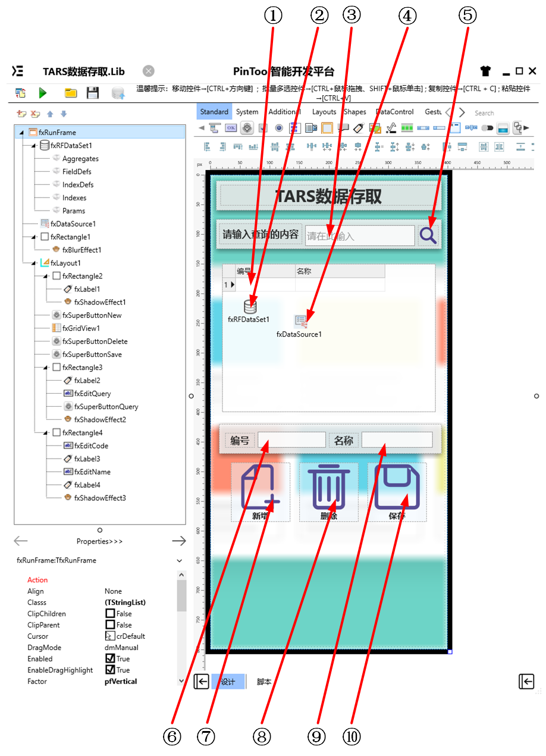Collapse the fxRFDataSet1 tree node

(x=34, y=146)
